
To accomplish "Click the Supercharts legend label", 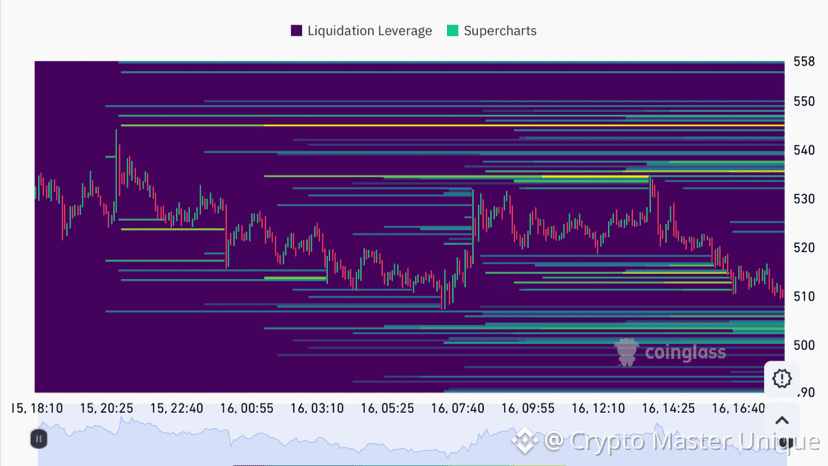I will pos(500,31).
